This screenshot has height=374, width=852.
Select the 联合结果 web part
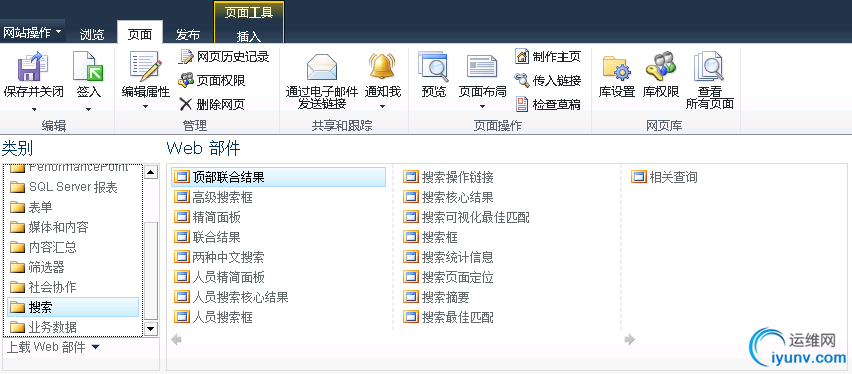tap(208, 237)
